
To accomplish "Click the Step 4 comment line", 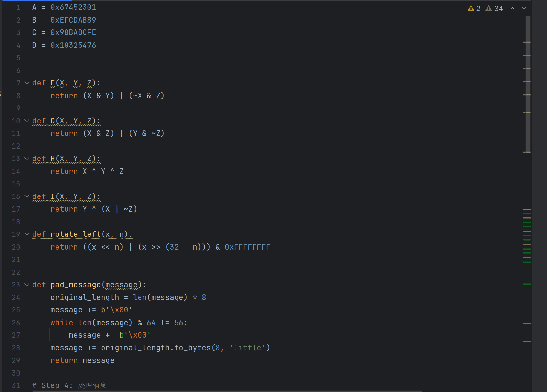I will (x=69, y=386).
